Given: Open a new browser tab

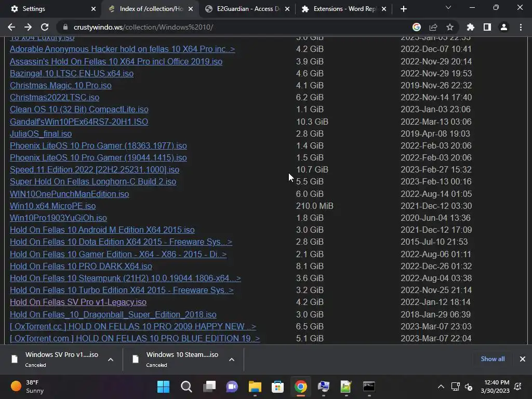Looking at the screenshot, I should tap(403, 9).
